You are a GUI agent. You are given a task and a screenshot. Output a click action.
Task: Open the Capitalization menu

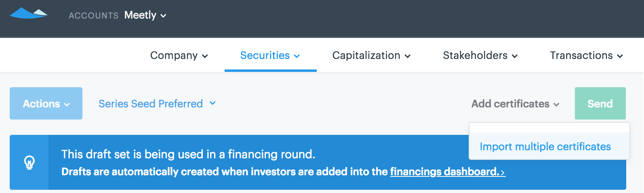click(x=371, y=55)
